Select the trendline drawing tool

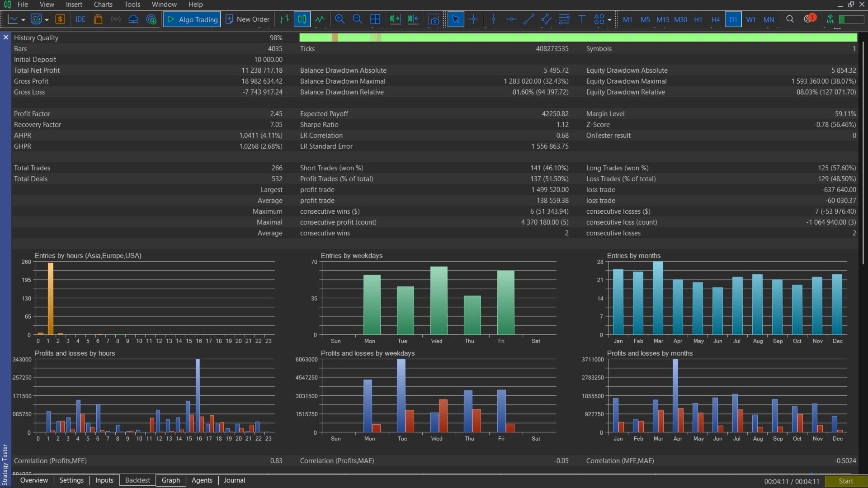(x=528, y=19)
